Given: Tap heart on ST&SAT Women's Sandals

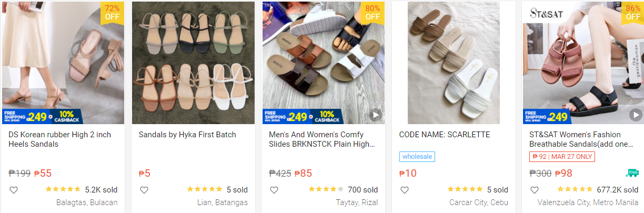Looking at the screenshot, I should click(x=535, y=190).
